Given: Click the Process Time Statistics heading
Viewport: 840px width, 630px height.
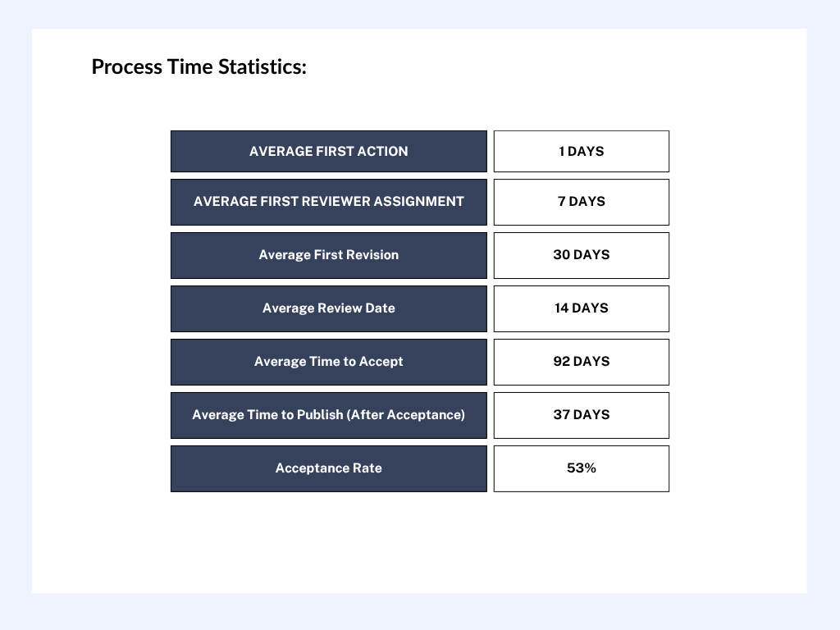Looking at the screenshot, I should (199, 67).
